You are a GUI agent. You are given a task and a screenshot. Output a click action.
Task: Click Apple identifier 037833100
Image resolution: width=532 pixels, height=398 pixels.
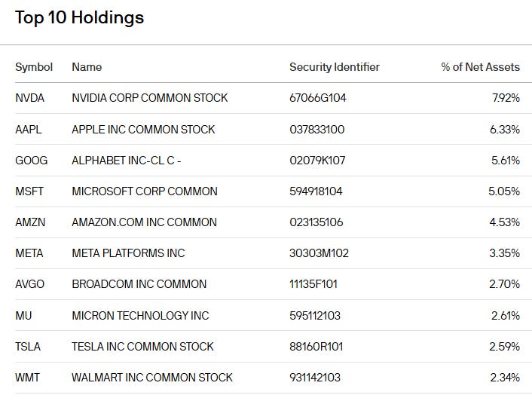point(316,130)
